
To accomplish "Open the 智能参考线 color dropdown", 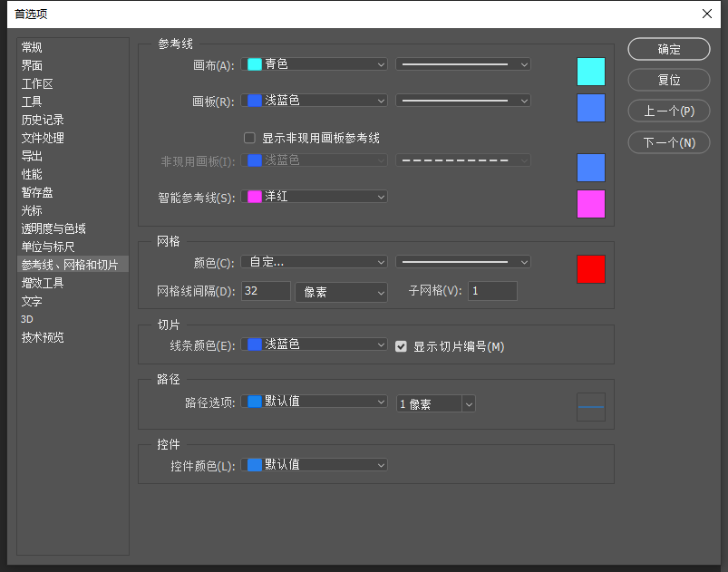I will pos(314,197).
